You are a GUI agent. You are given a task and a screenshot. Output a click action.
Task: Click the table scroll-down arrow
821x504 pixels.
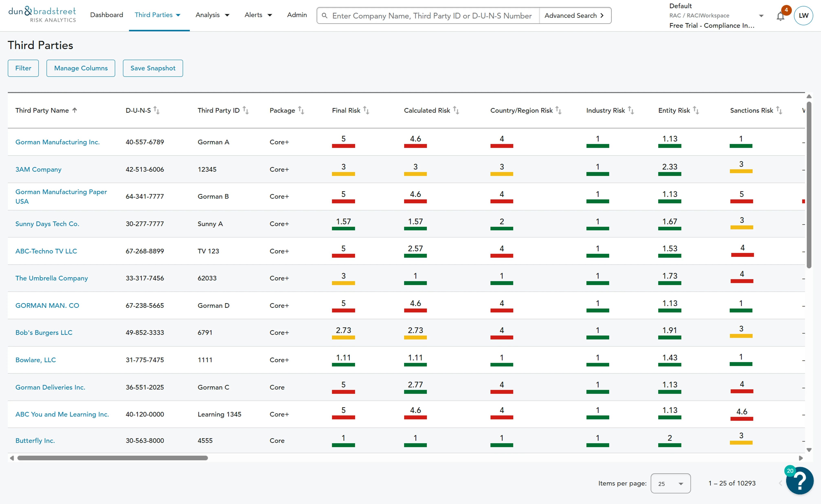(809, 450)
